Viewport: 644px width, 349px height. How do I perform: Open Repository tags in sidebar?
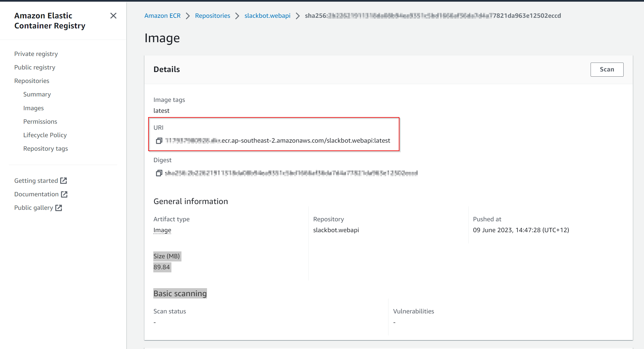tap(45, 149)
